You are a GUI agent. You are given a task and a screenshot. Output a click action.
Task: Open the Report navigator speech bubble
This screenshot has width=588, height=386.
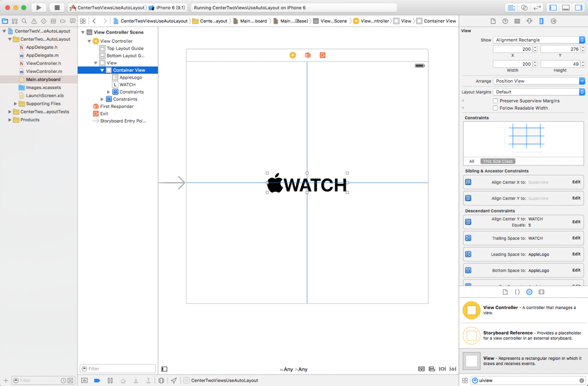(73, 21)
